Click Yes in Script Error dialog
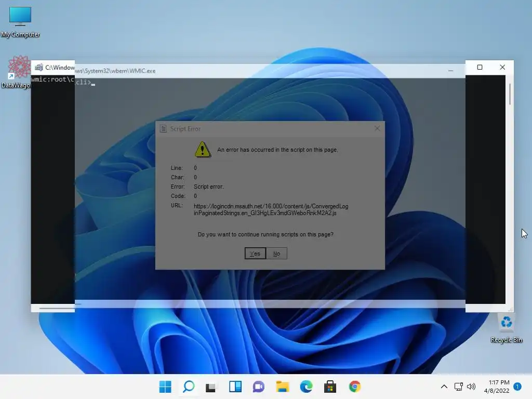Viewport: 532px width, 399px height. tap(255, 254)
